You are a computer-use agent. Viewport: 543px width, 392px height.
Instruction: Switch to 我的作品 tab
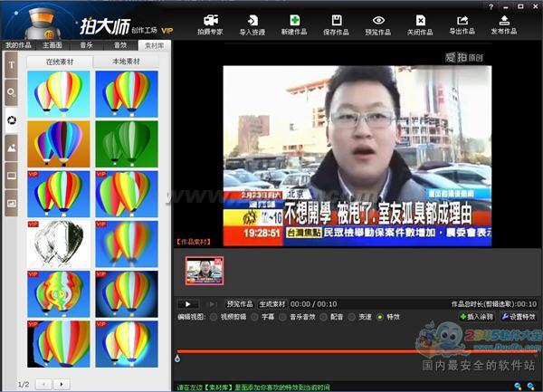coord(18,45)
